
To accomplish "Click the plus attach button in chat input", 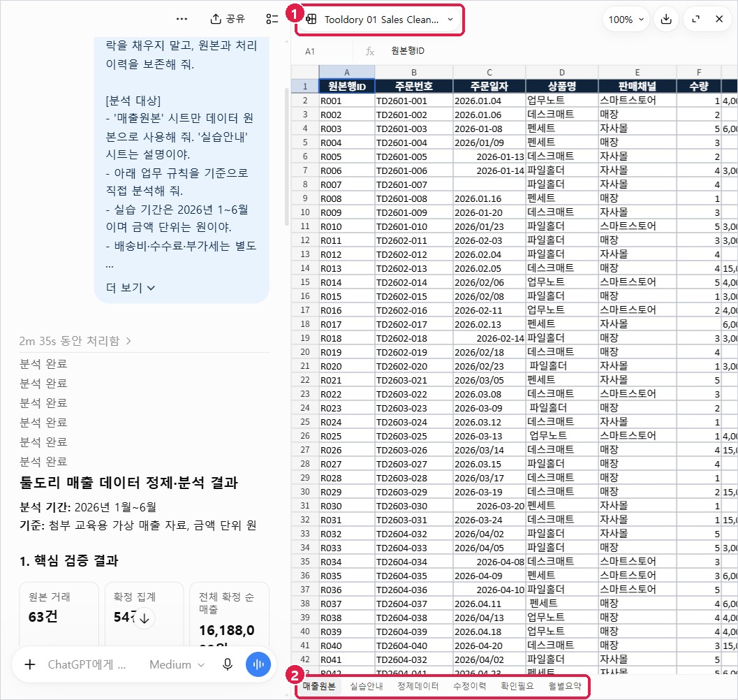I will 29,664.
